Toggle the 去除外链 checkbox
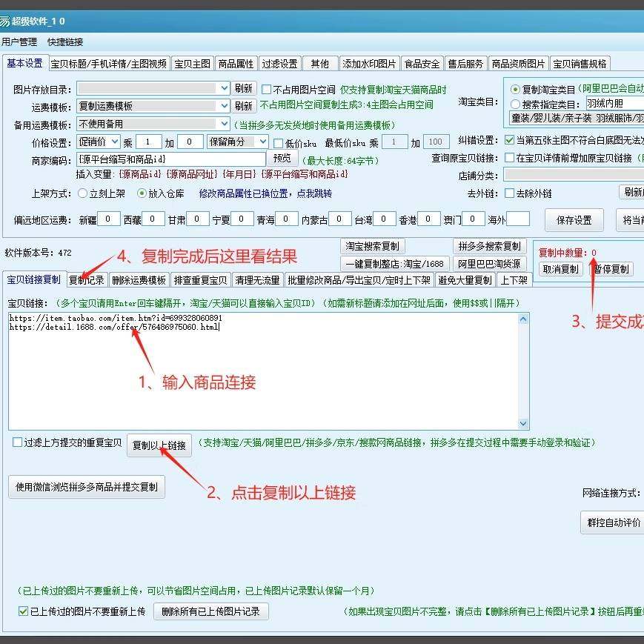 click(508, 193)
